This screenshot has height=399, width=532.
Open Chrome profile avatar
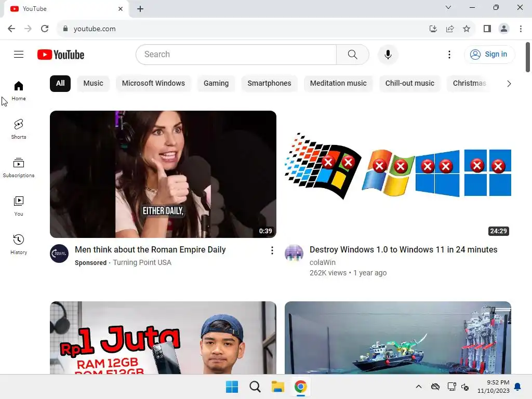tap(504, 29)
